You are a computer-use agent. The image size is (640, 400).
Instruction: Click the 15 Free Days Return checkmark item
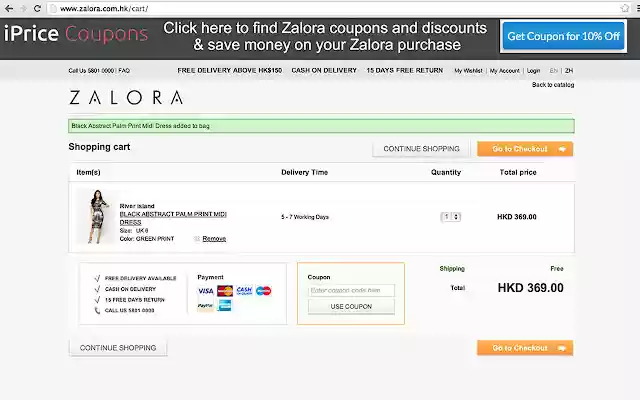(x=129, y=300)
